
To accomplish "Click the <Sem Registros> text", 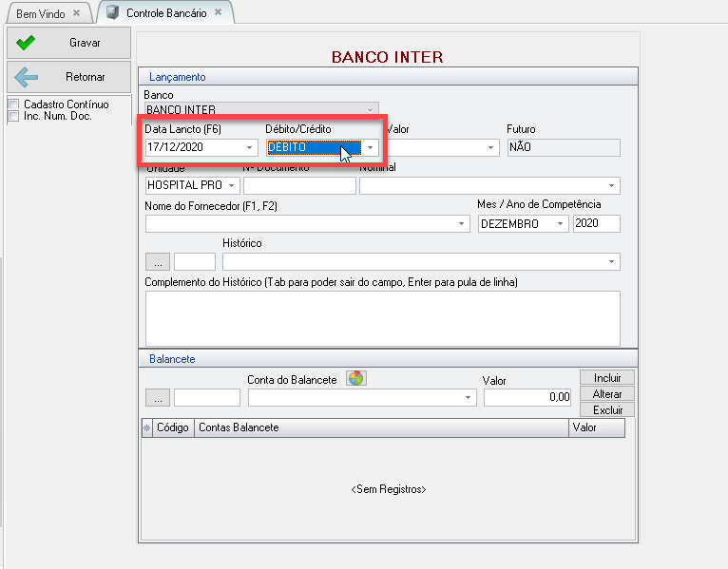I will [389, 489].
